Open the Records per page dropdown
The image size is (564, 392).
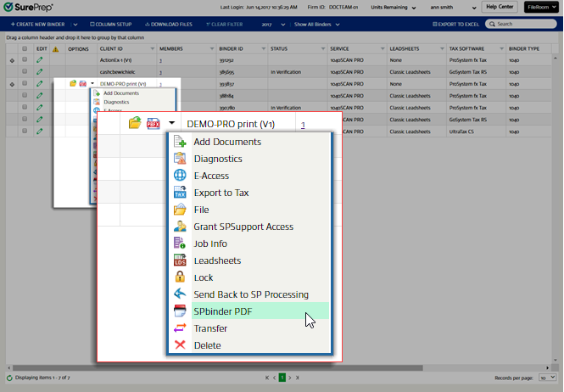(x=547, y=377)
